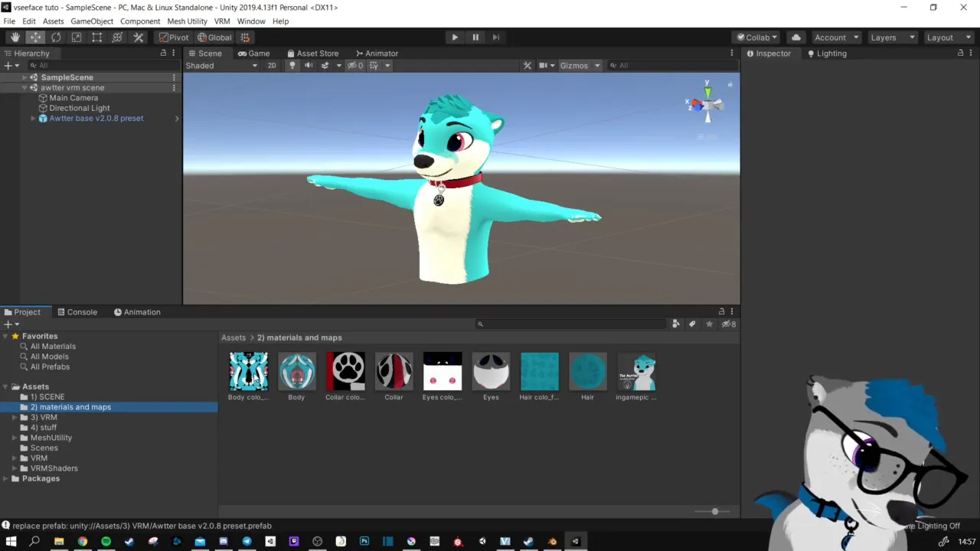Collapse the awtter vrm scene
980x551 pixels.
pyautogui.click(x=24, y=88)
